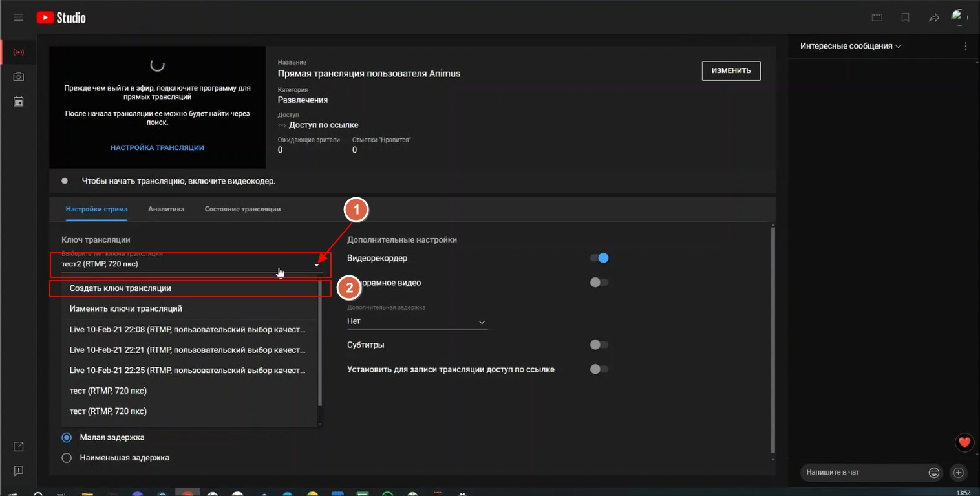Choose Создать ключ трансляции option
The height and width of the screenshot is (496, 980).
[x=190, y=288]
